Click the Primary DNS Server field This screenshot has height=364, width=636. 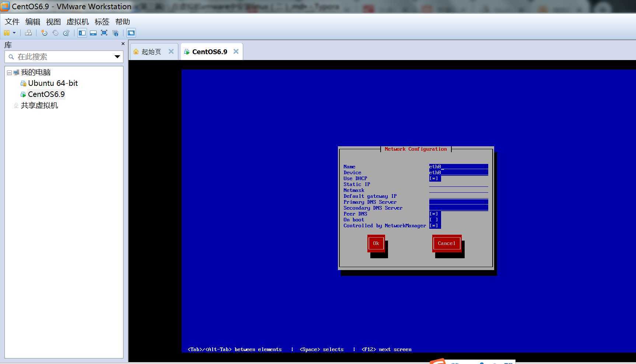point(458,202)
